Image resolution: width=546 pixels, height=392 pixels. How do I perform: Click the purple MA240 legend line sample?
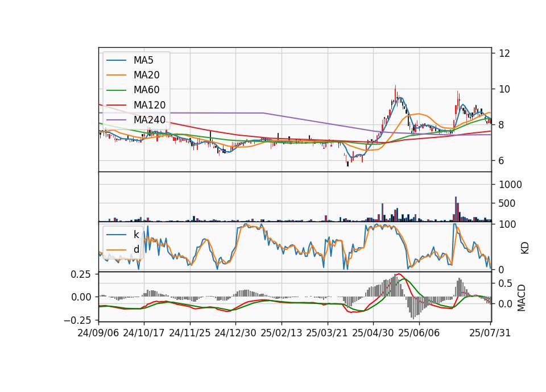[x=116, y=120]
